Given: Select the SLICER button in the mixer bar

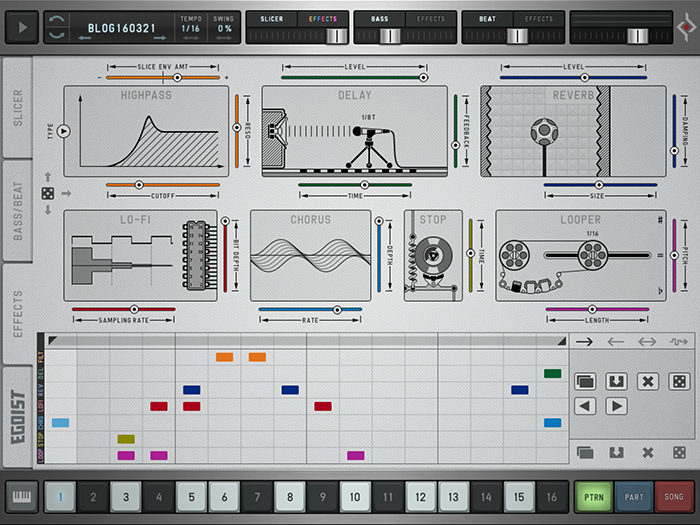Looking at the screenshot, I should click(271, 19).
